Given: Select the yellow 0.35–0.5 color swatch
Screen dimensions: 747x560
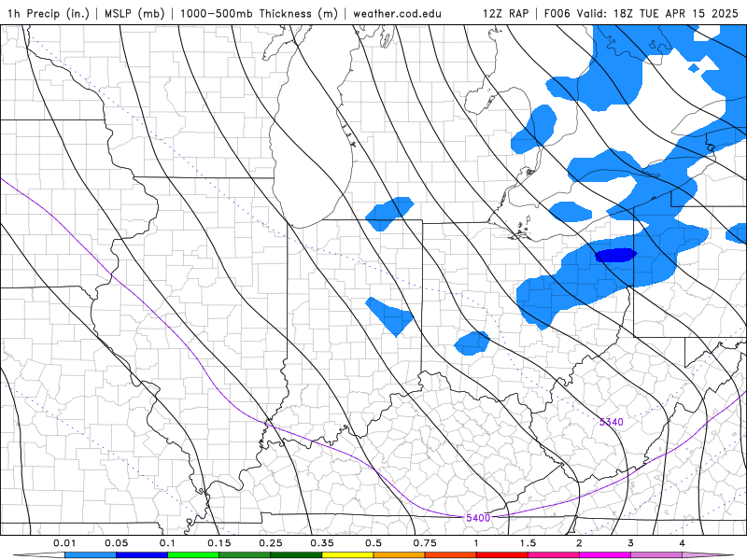Looking at the screenshot, I should (x=347, y=555).
